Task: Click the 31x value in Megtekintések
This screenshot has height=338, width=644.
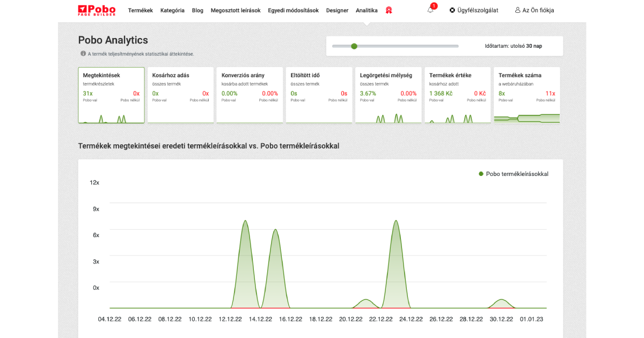Action: pos(88,93)
